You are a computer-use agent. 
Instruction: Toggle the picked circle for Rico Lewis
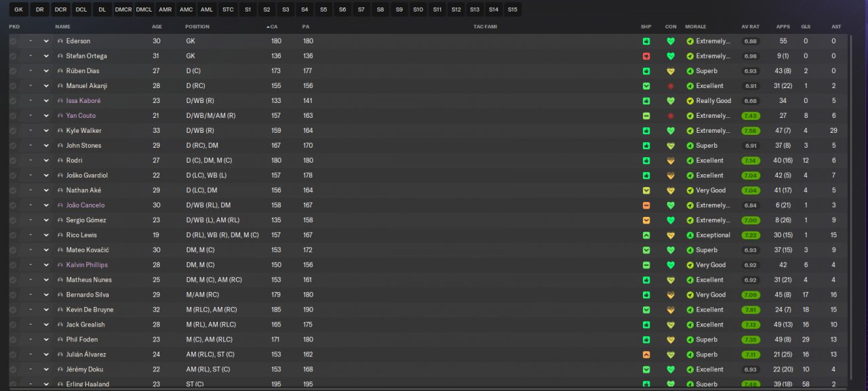point(13,235)
